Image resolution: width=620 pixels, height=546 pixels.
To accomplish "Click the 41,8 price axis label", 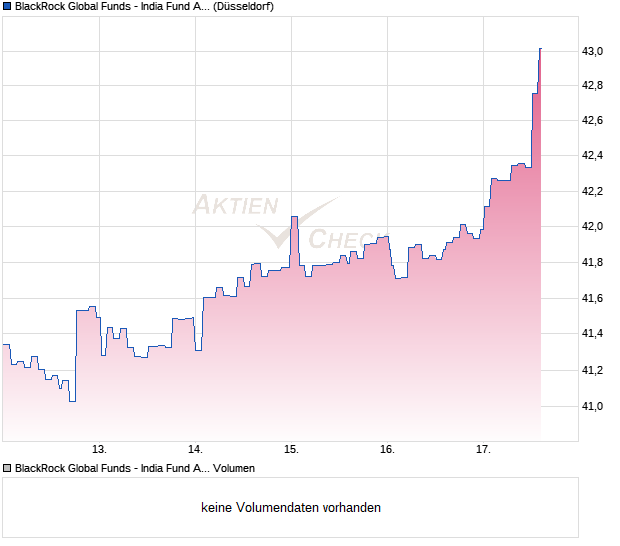I will tap(592, 262).
